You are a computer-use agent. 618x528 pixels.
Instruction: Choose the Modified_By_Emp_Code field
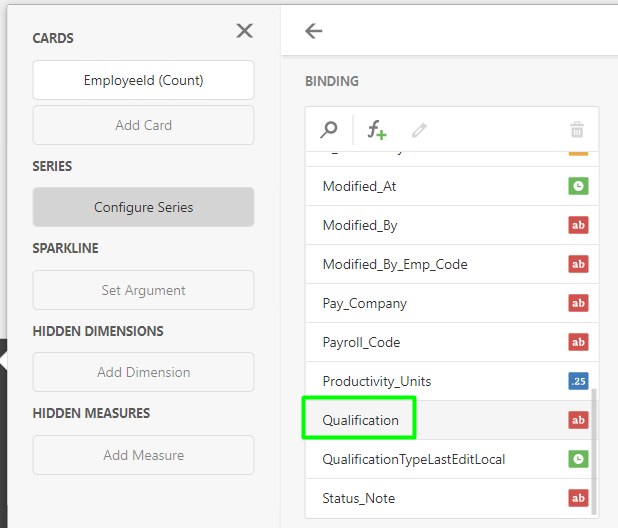point(452,264)
